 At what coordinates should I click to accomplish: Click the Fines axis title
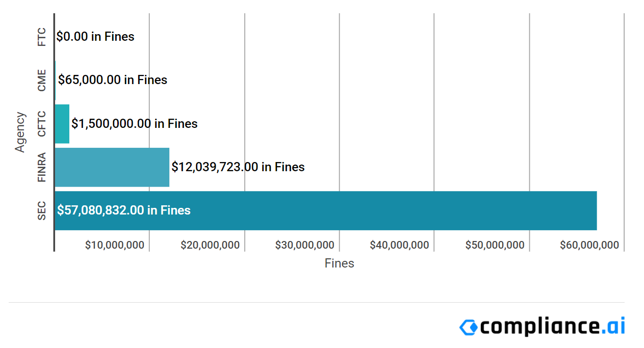click(x=340, y=263)
